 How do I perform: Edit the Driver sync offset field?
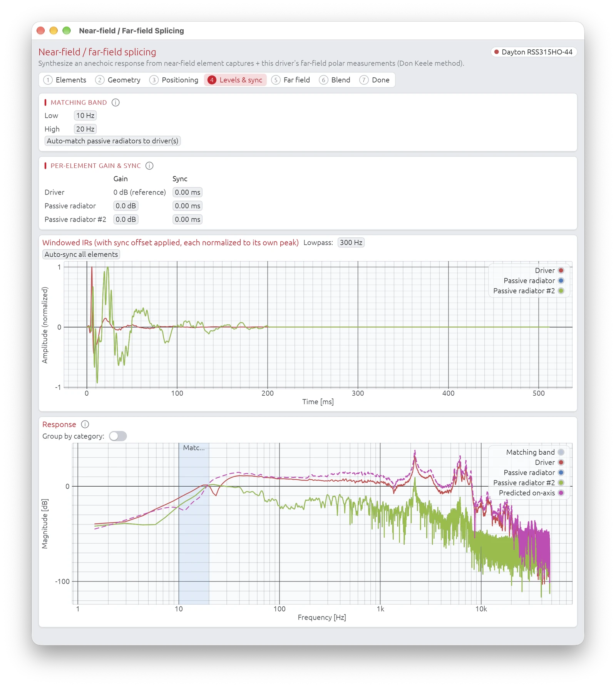tap(187, 192)
